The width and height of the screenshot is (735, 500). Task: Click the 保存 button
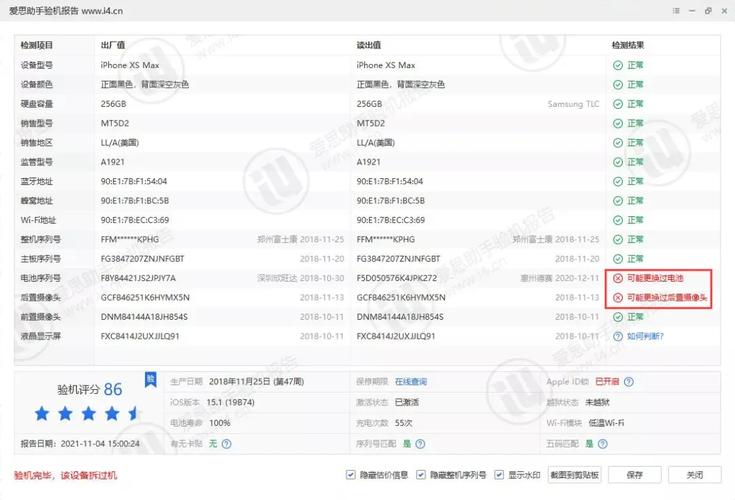[x=635, y=475]
